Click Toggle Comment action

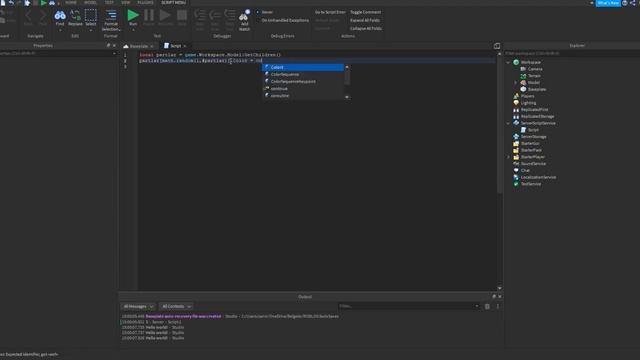365,12
